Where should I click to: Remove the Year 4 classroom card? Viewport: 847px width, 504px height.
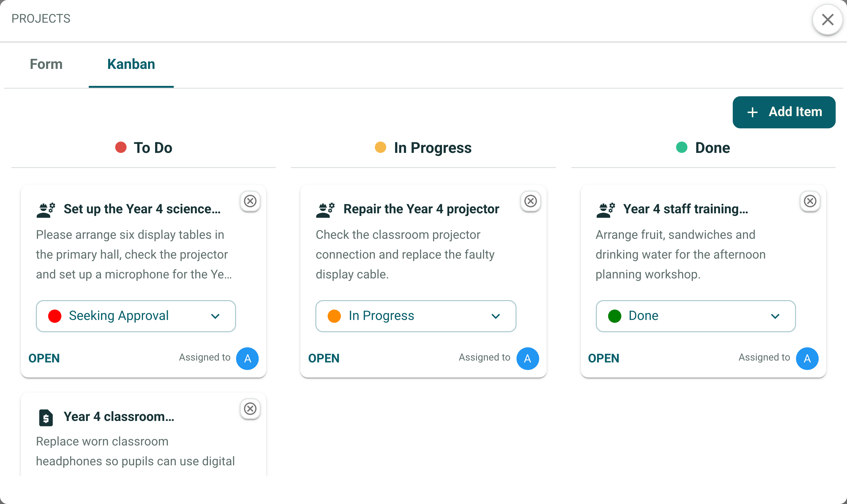point(250,409)
